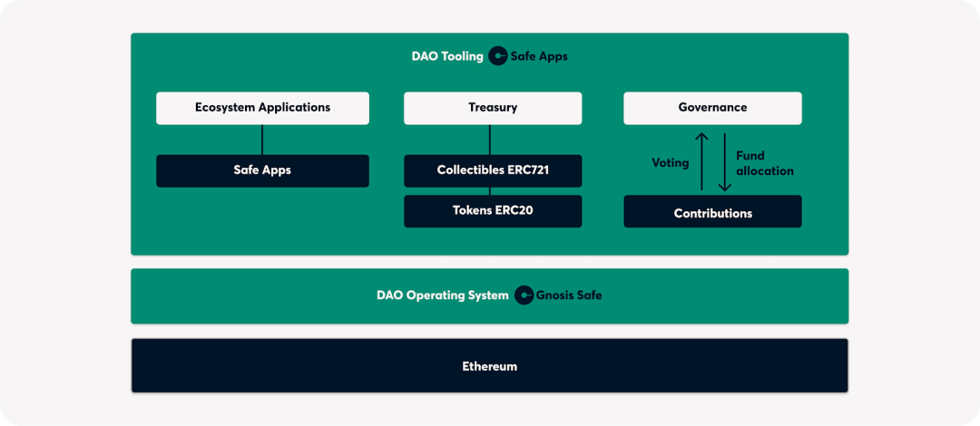
Task: Click the Voting up arrow
Action: (701, 161)
